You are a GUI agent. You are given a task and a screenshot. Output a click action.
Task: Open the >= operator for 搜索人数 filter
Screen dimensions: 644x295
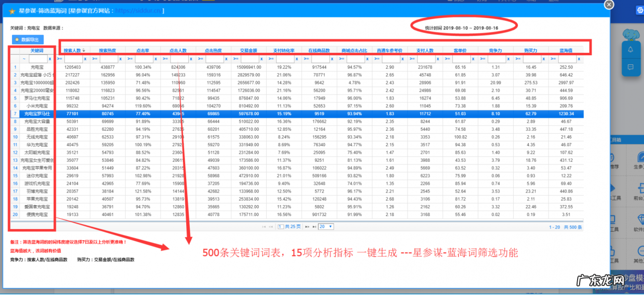click(x=60, y=59)
